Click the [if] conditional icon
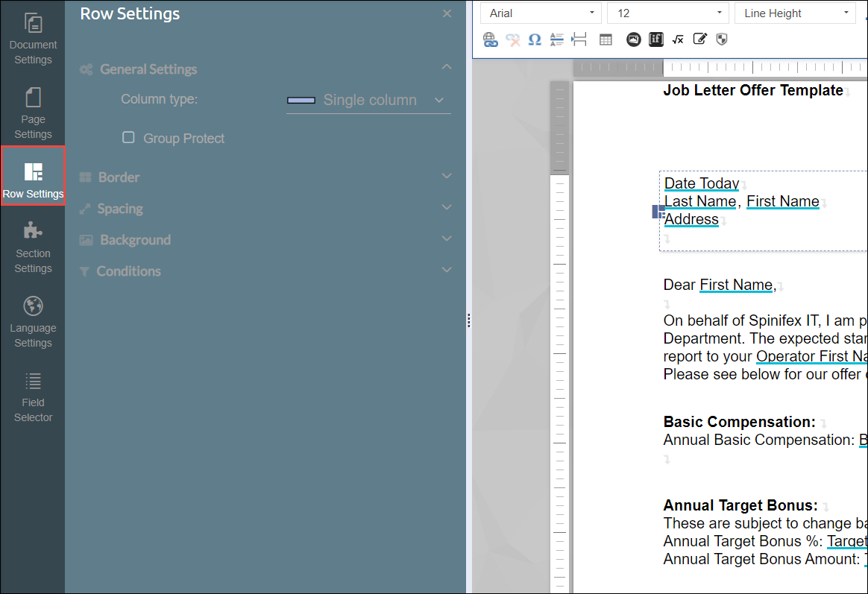This screenshot has height=594, width=868. click(x=656, y=40)
